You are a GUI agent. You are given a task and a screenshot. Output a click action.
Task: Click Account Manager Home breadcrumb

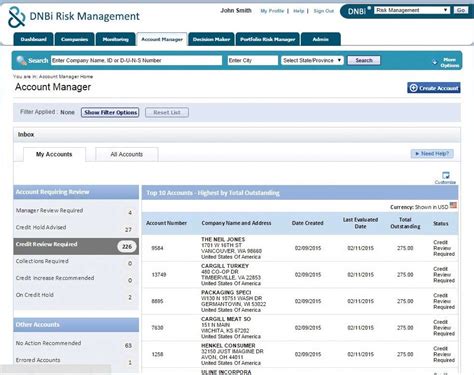pos(66,77)
